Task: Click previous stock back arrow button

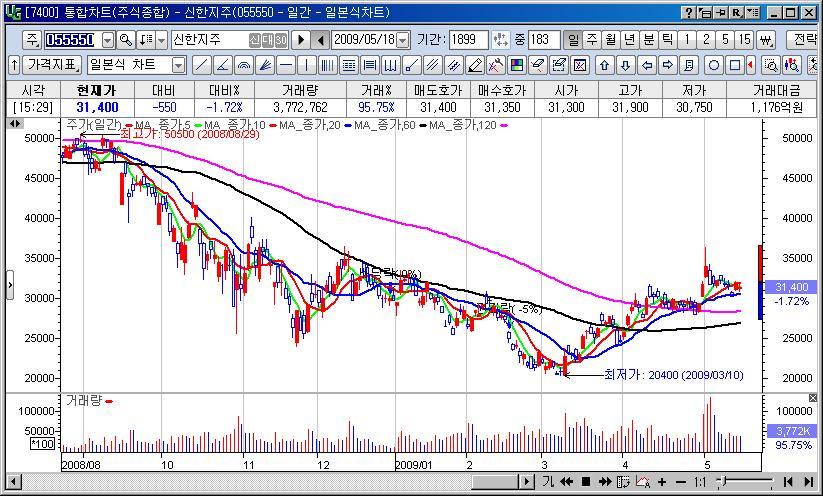Action: [320, 40]
